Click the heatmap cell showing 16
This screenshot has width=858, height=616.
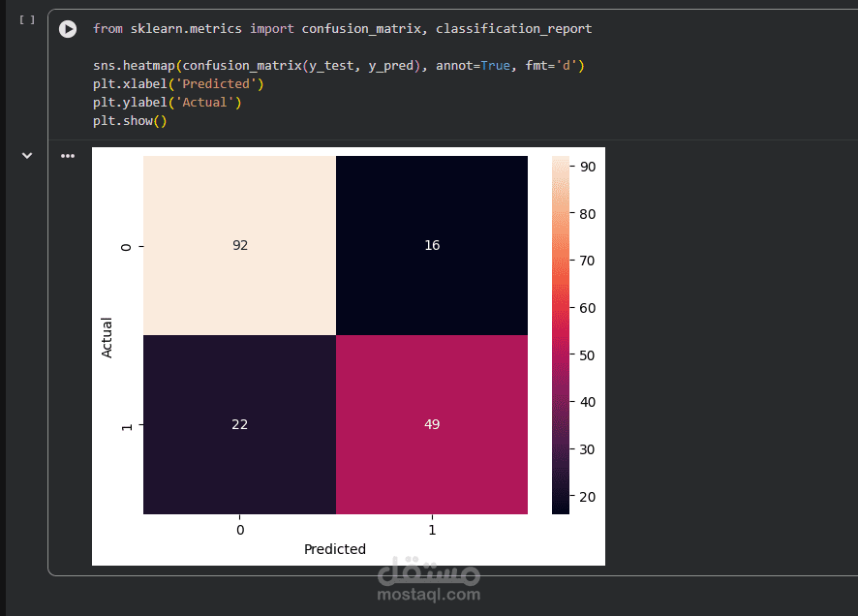pyautogui.click(x=432, y=245)
